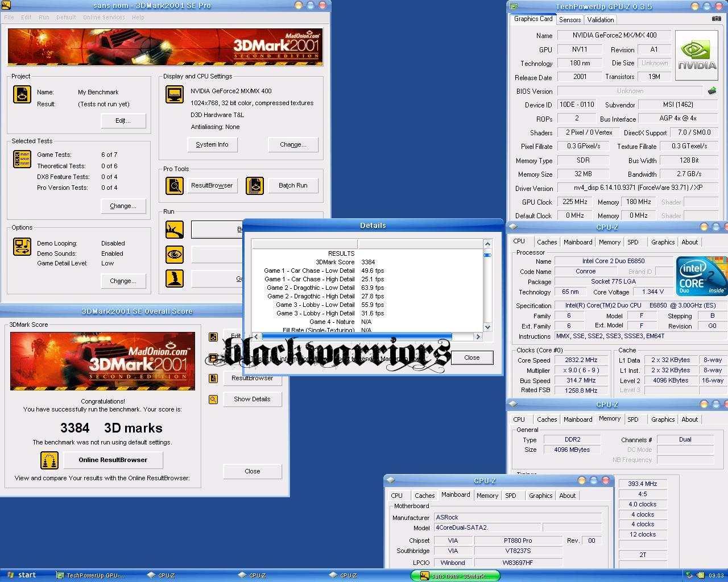Viewport: 728px width, 582px height.
Task: Click the Display and CPU Settings monitor icon
Action: (x=174, y=94)
